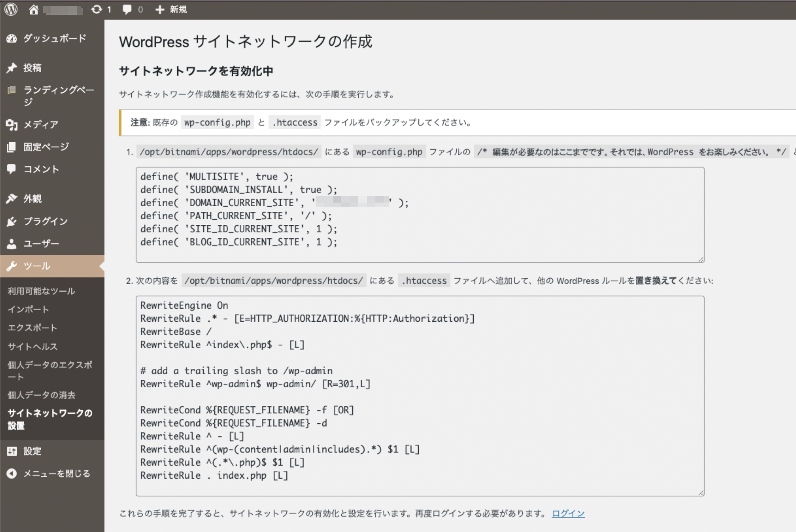Click inside the wp-config.php code textarea

pos(420,215)
